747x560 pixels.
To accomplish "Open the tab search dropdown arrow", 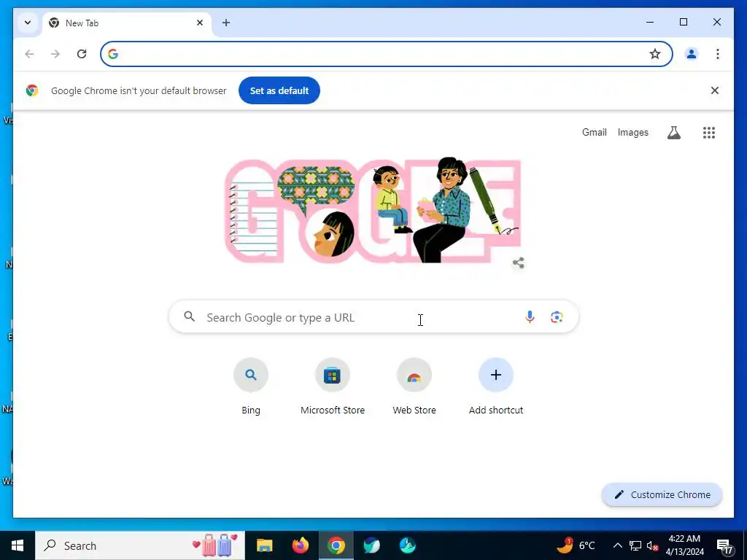I will [28, 23].
